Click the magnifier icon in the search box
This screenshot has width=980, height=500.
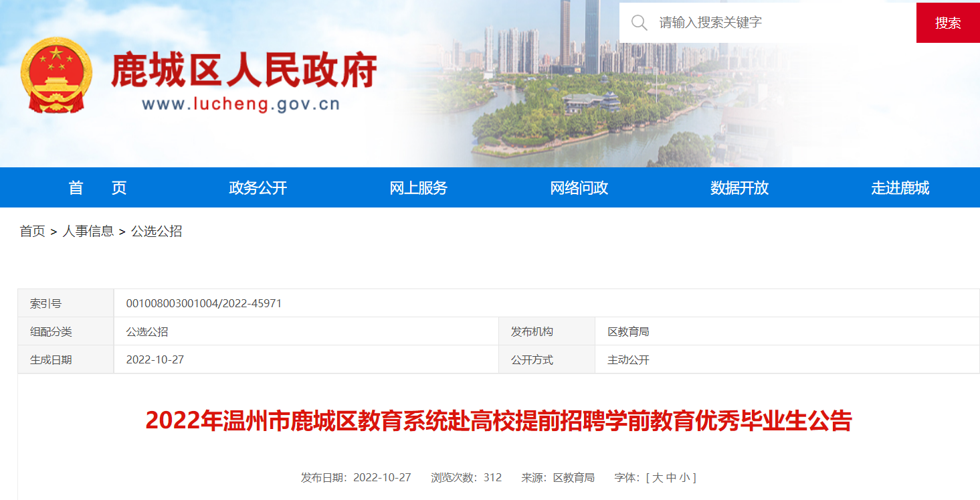[639, 23]
